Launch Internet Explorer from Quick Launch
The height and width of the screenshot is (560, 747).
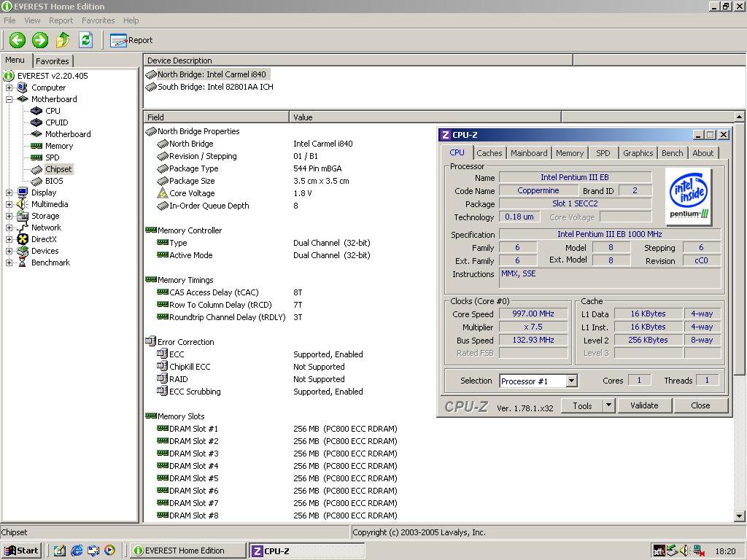77,551
